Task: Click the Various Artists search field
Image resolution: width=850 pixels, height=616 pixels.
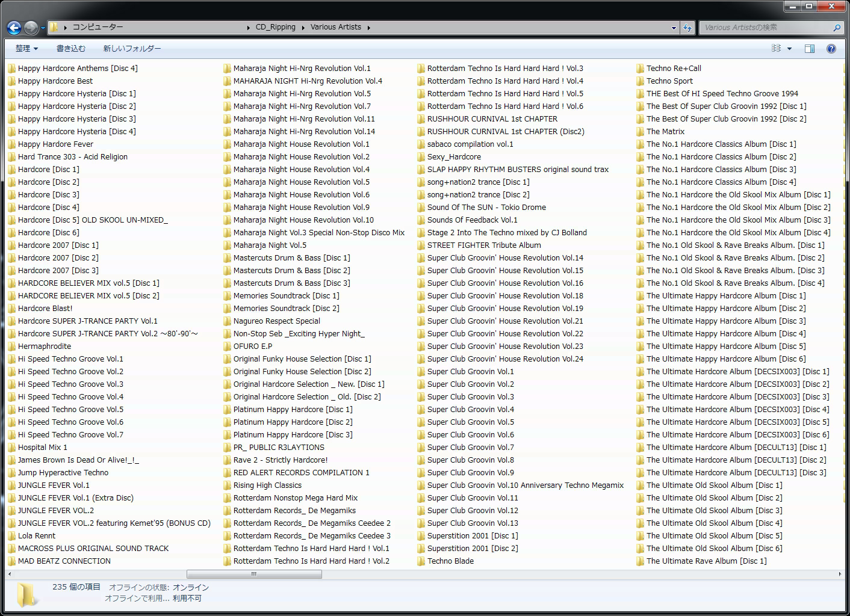Action: click(x=765, y=28)
